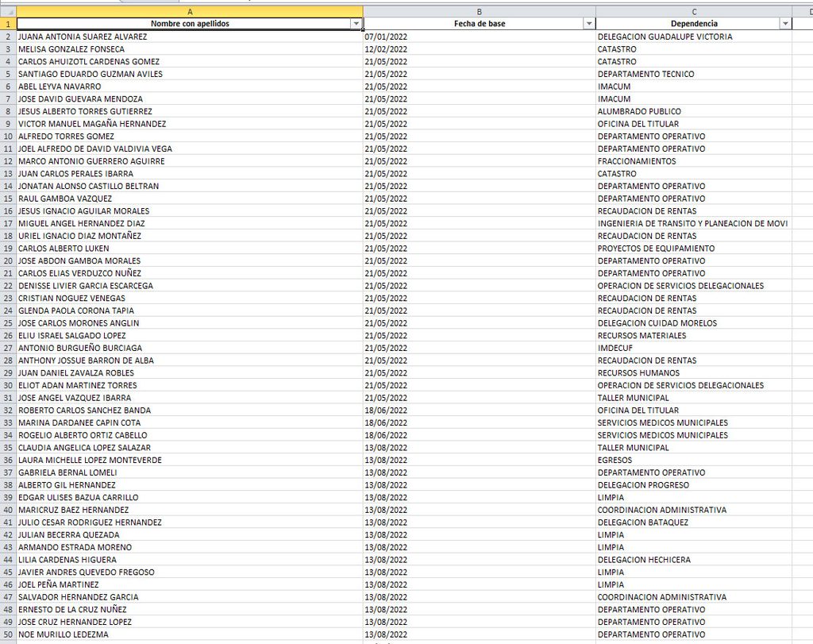This screenshot has width=813, height=644.
Task: Click cell LAURA MICHELLE LOPEZ MONTEVERDE
Action: pos(190,460)
